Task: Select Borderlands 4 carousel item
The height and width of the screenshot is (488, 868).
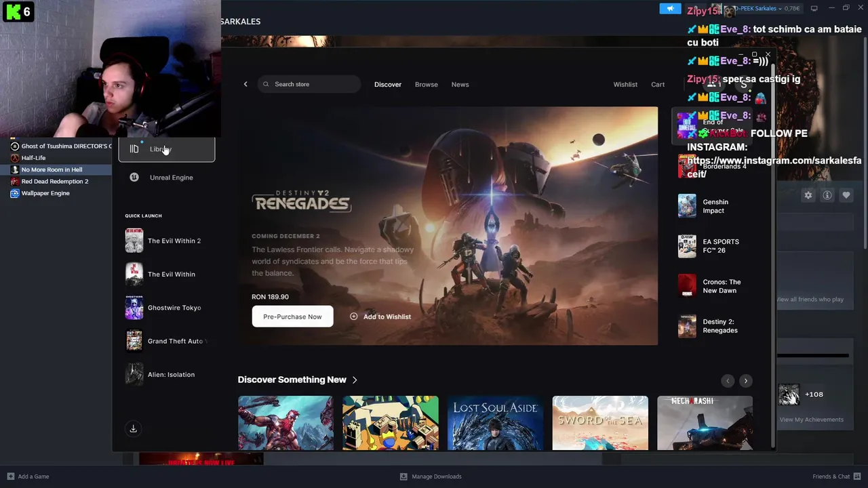Action: click(711, 166)
